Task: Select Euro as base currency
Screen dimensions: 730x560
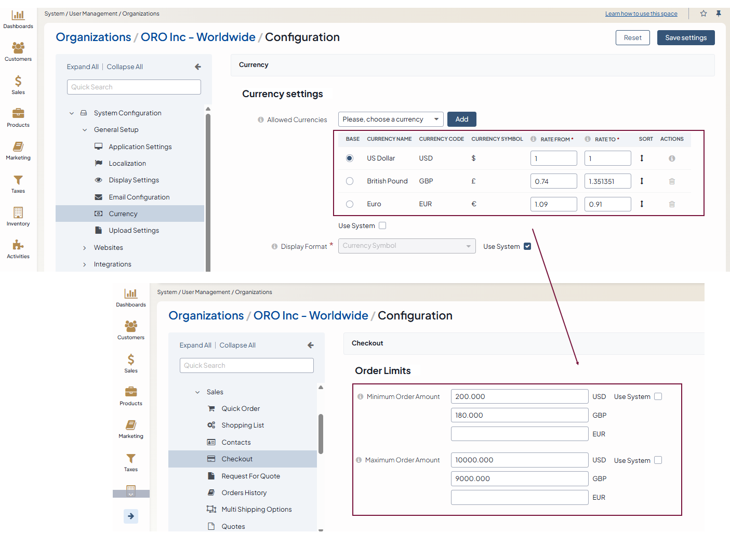Action: coord(350,204)
